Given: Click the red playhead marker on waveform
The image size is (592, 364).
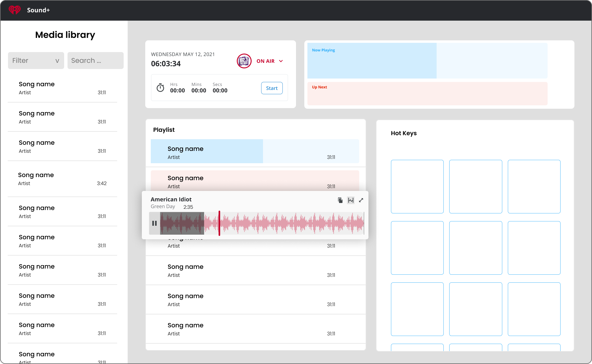Looking at the screenshot, I should coord(219,223).
